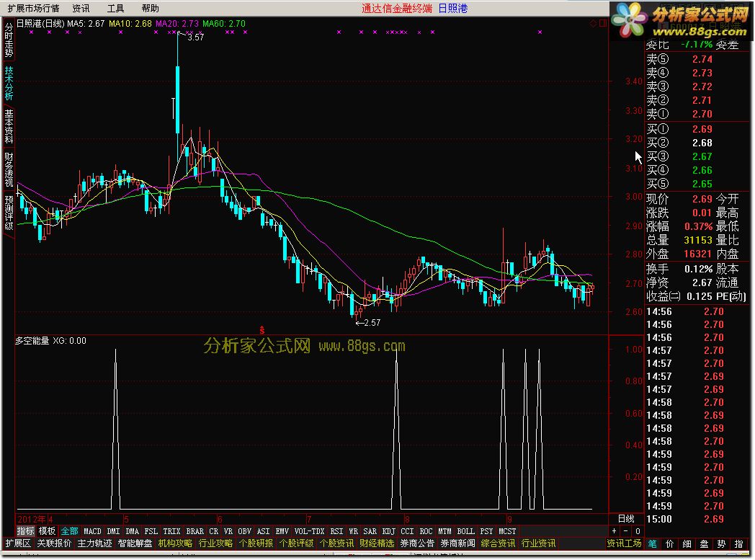Click the red S marker on chart
The height and width of the screenshot is (560, 755).
click(x=262, y=330)
